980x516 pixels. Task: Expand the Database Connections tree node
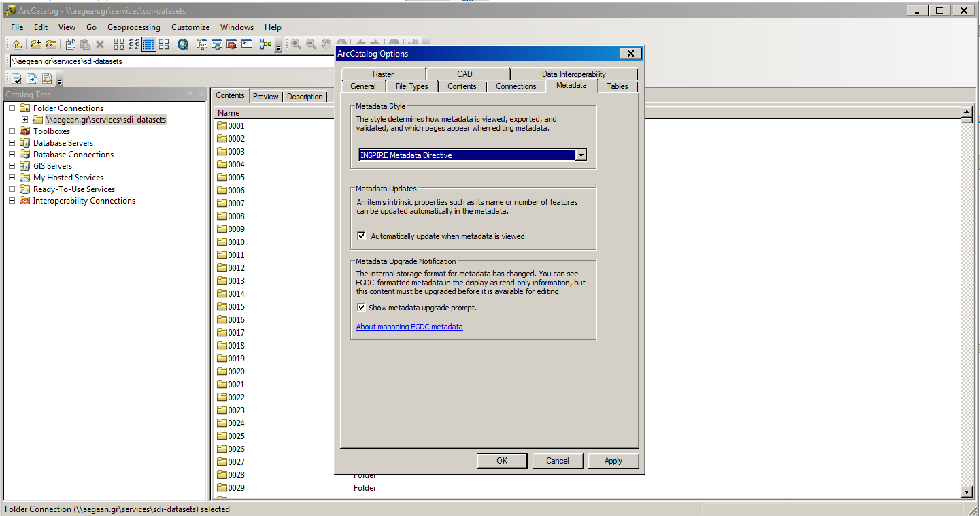click(12, 155)
